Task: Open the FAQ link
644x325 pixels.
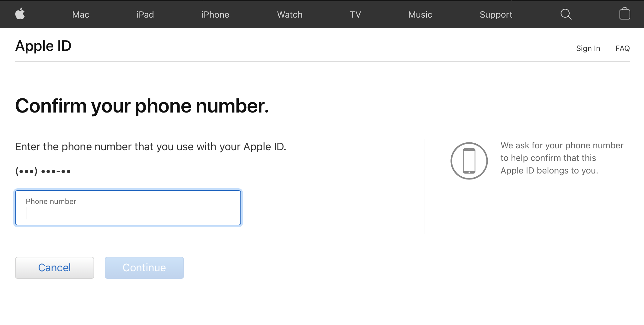Action: (x=622, y=48)
